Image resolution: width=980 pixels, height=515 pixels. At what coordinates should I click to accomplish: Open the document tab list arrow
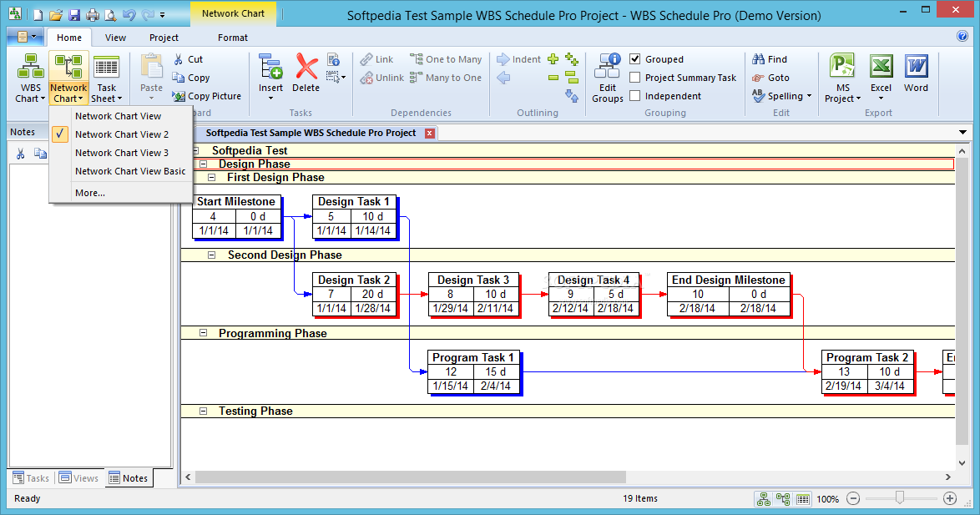coord(962,133)
